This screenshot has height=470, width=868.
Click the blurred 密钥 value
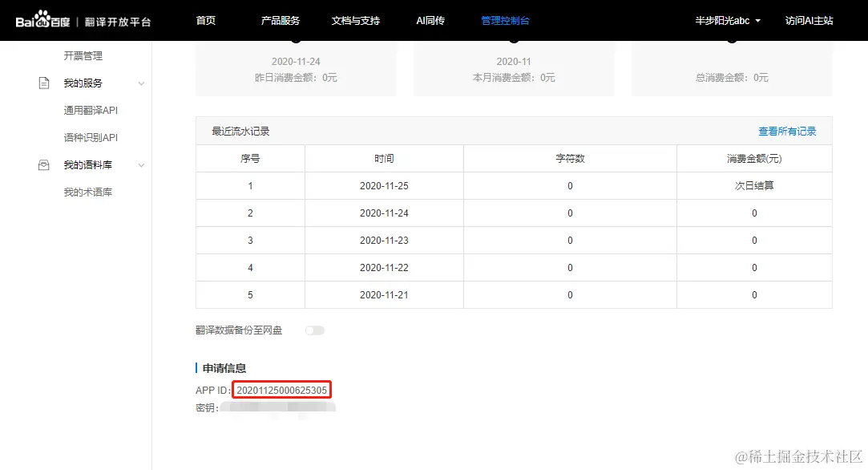[x=277, y=408]
